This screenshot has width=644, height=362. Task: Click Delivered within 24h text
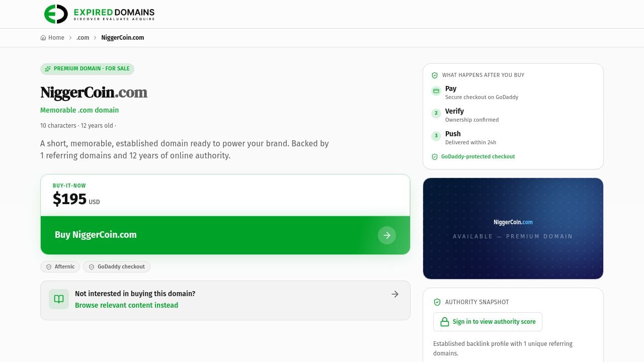tap(470, 142)
